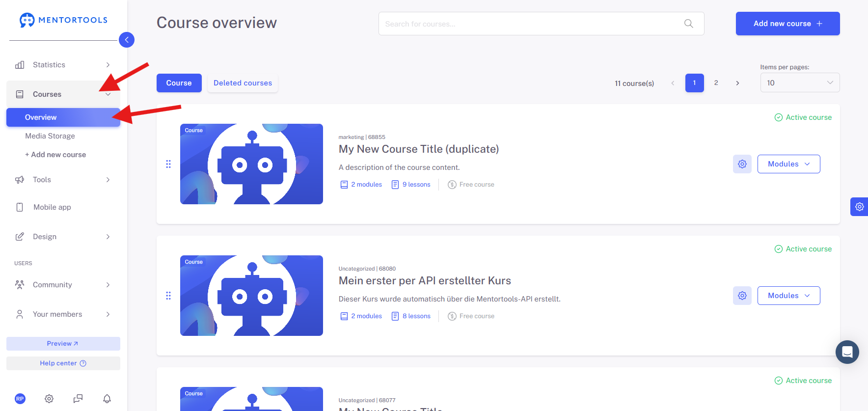Viewport: 868px width, 411px height.
Task: Focus the Search for courses field
Action: tap(541, 24)
